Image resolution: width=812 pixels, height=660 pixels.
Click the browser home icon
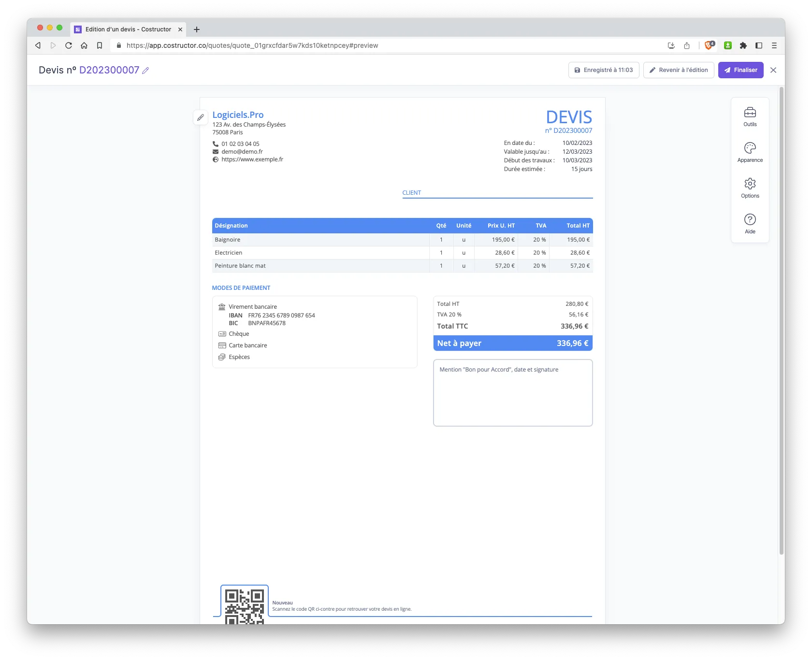84,45
